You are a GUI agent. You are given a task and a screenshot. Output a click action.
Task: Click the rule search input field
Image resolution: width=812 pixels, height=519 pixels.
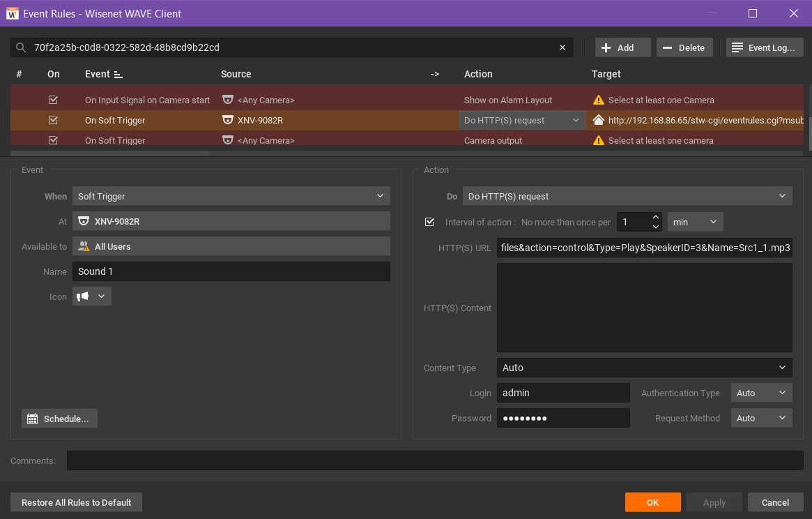(291, 47)
